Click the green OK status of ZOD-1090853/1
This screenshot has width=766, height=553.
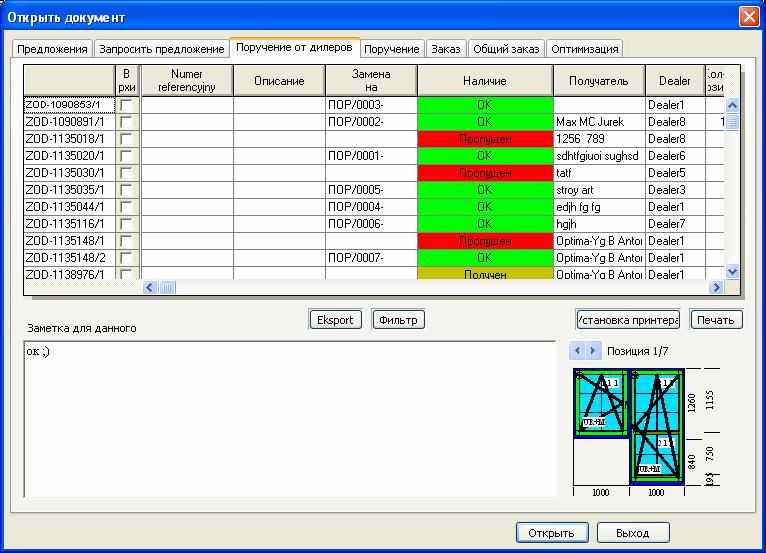[x=485, y=105]
